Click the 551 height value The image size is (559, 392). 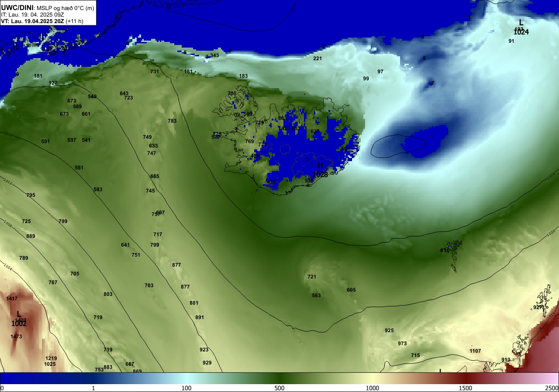click(79, 168)
